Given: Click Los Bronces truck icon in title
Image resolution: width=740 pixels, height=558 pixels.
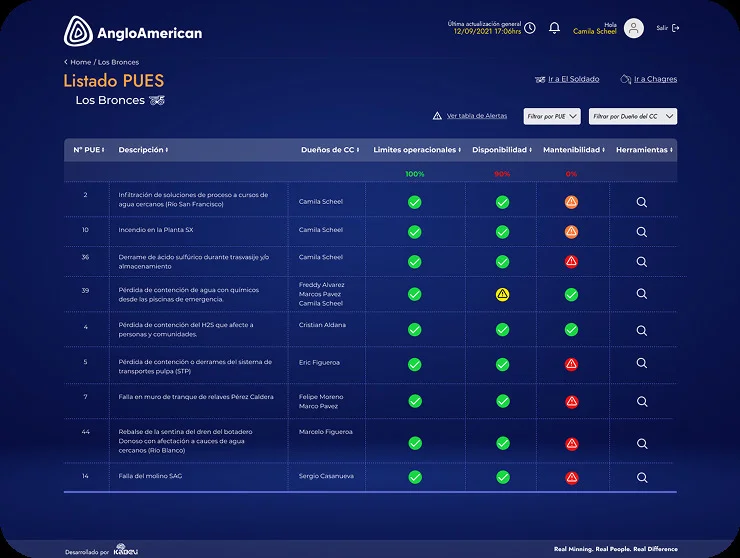Looking at the screenshot, I should point(157,100).
